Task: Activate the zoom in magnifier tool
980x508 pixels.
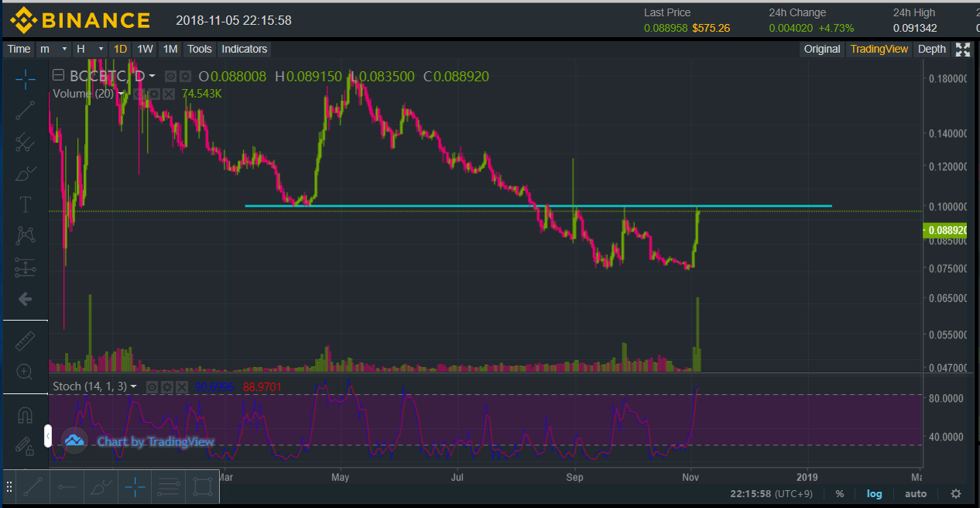Action: [26, 372]
